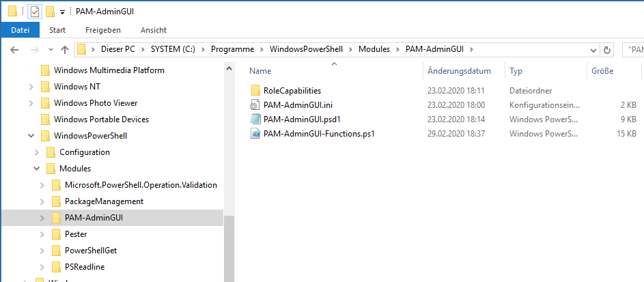Expand the Windows Photo Viewer tree node

tap(31, 103)
